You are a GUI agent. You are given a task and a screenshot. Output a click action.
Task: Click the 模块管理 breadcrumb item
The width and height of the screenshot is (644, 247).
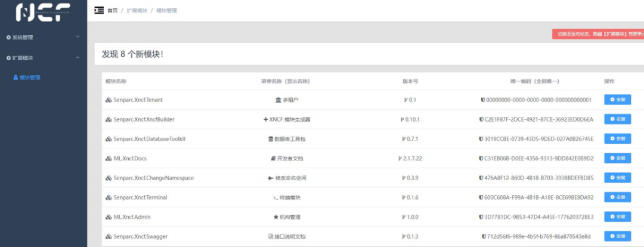[x=167, y=11]
